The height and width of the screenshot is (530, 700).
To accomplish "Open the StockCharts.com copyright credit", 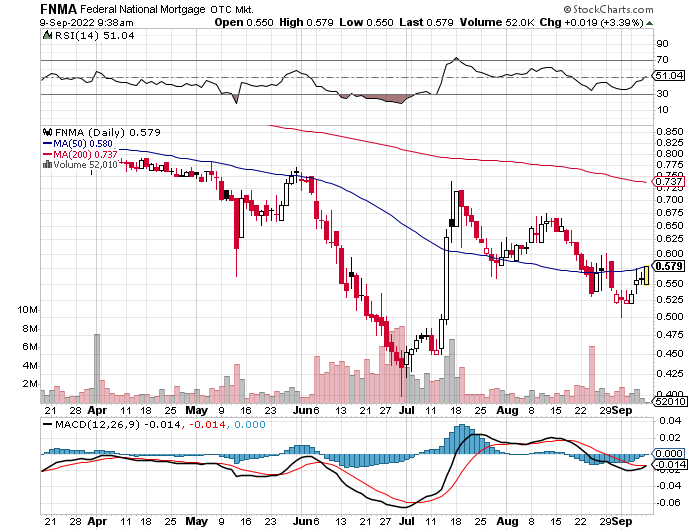I will coord(608,9).
